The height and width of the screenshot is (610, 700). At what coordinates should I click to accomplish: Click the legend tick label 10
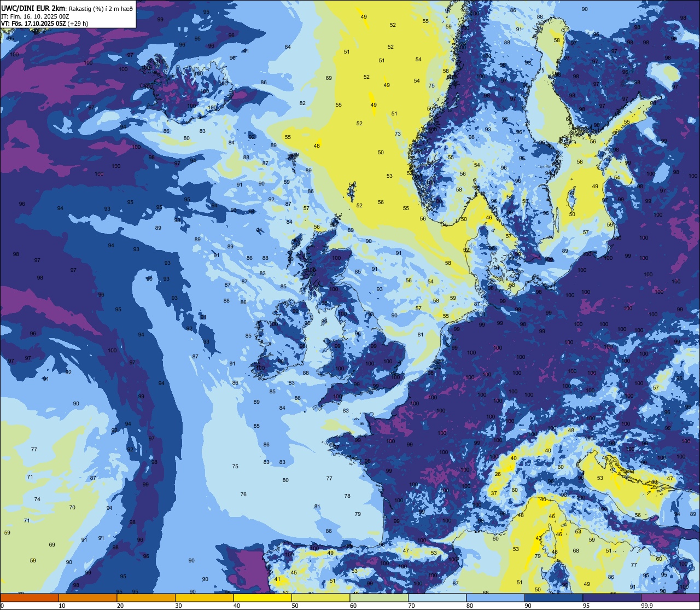tap(62, 606)
